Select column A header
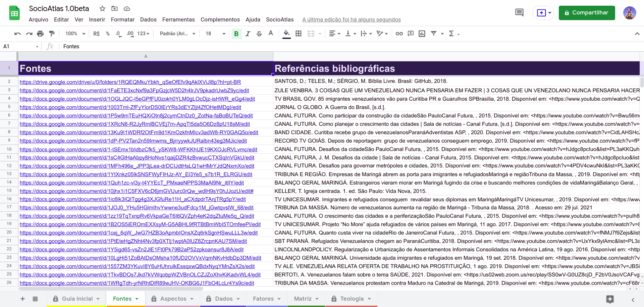Viewport: 644px width, 307px height. (146, 56)
